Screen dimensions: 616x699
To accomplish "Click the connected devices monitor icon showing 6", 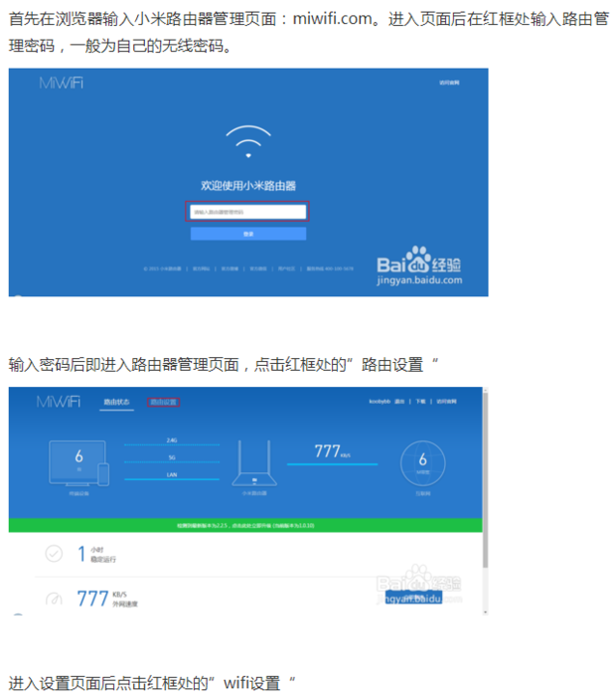I will [78, 463].
